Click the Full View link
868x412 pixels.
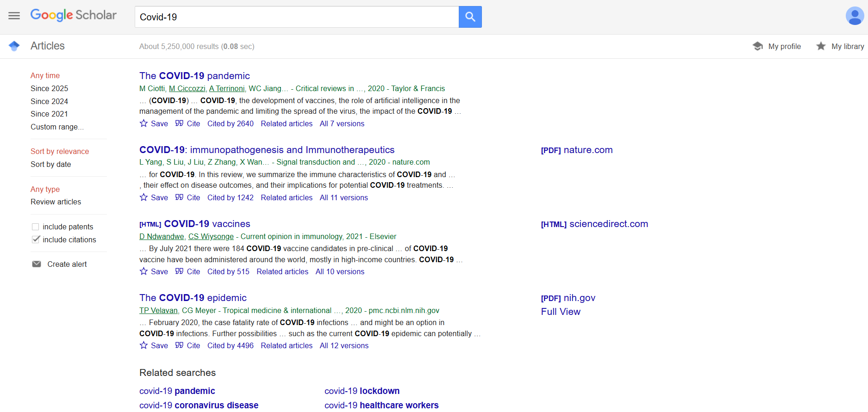[x=561, y=312]
